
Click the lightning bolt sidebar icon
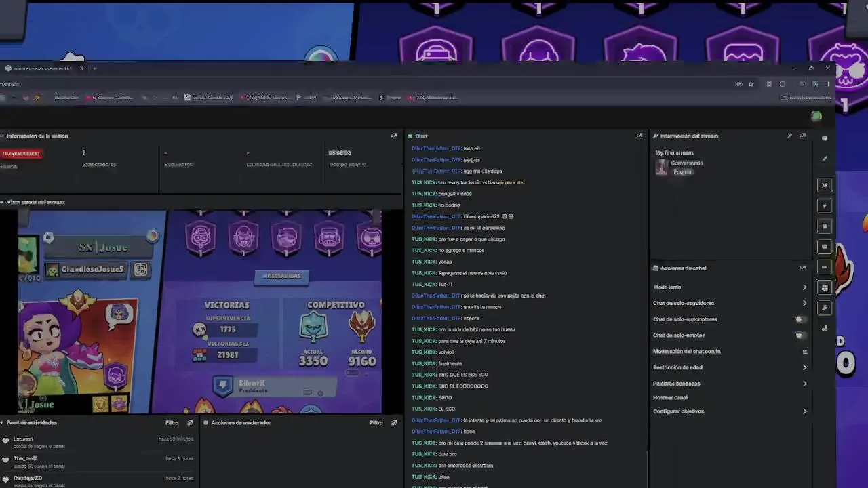[825, 205]
